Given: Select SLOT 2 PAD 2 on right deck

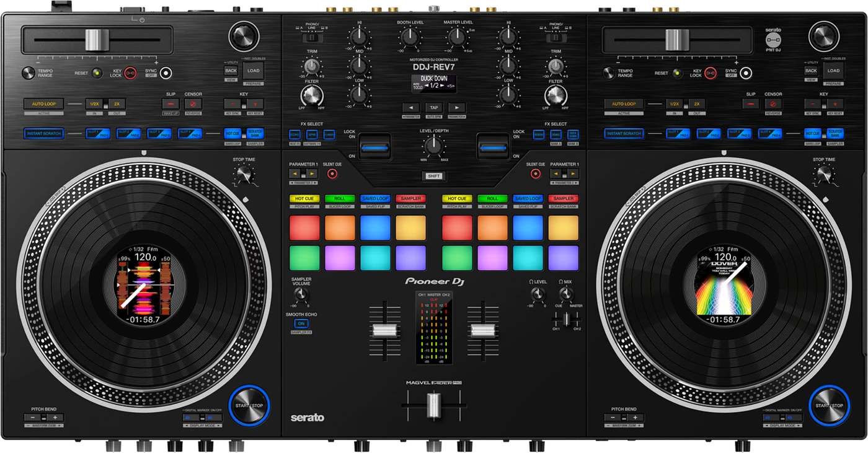Looking at the screenshot, I should [x=709, y=133].
